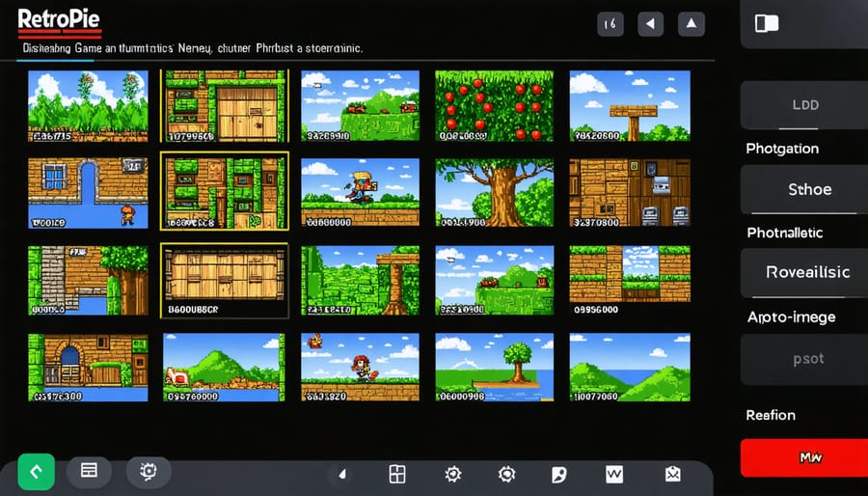Select the wooden crate thumbnail labeled B600UB8CR
The height and width of the screenshot is (496, 868).
(224, 281)
